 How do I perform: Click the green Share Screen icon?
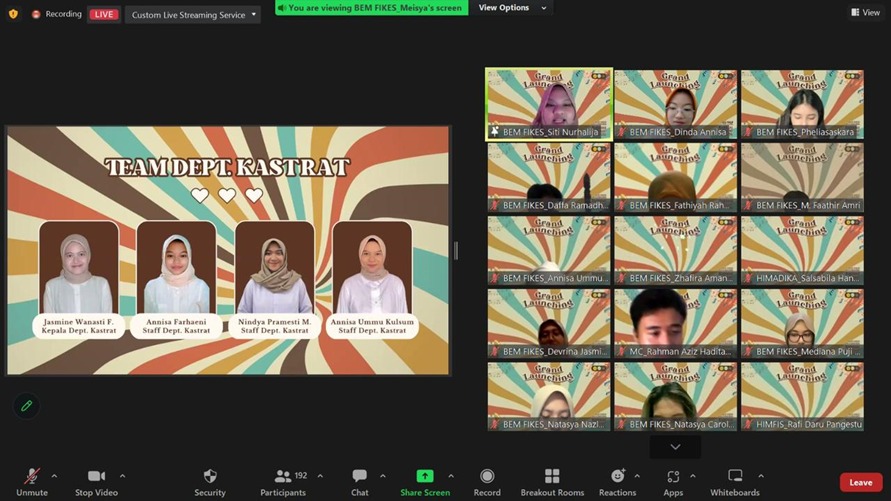[425, 477]
